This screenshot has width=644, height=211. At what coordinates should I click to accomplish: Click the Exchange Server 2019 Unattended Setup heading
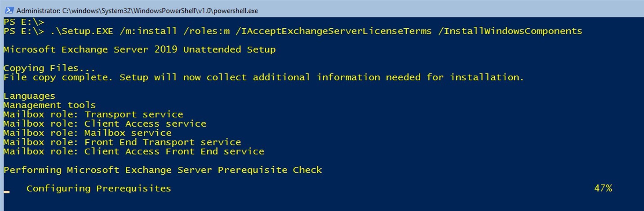tap(139, 49)
